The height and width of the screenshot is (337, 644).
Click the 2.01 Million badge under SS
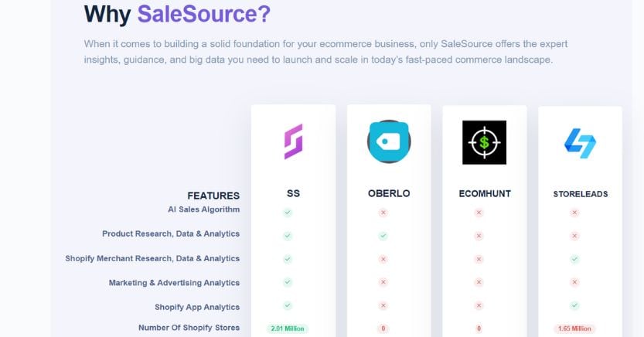coord(288,328)
